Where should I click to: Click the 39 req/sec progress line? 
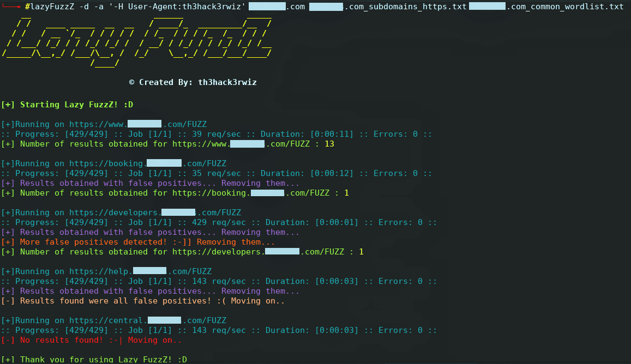(x=217, y=135)
